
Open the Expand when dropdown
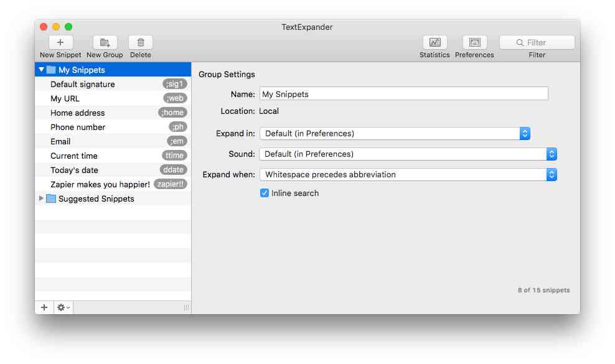tap(550, 174)
